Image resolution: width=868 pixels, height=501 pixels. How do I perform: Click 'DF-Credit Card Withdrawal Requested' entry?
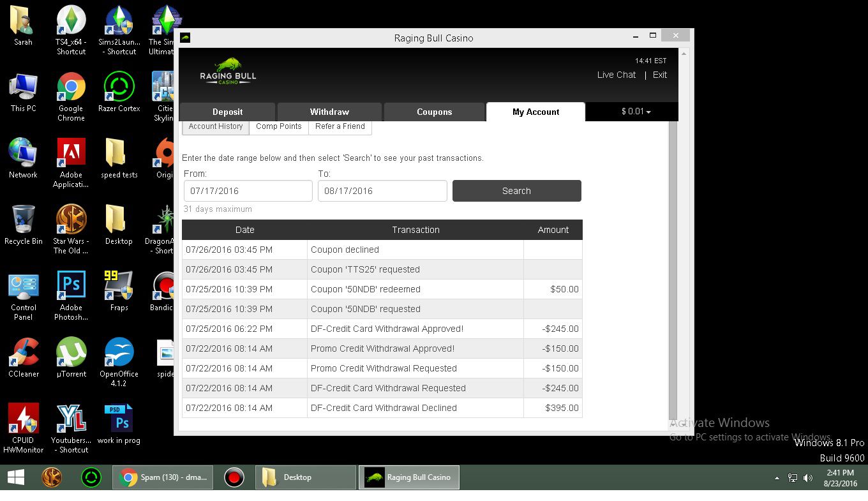click(x=388, y=388)
